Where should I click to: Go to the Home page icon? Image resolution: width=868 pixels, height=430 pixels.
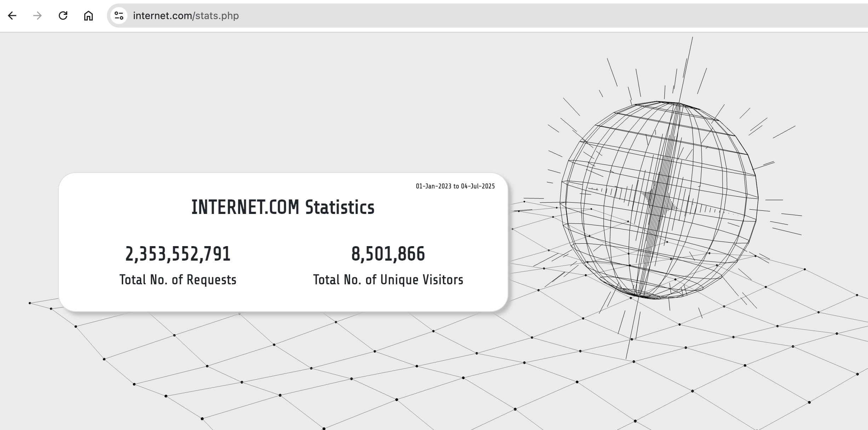pyautogui.click(x=88, y=16)
